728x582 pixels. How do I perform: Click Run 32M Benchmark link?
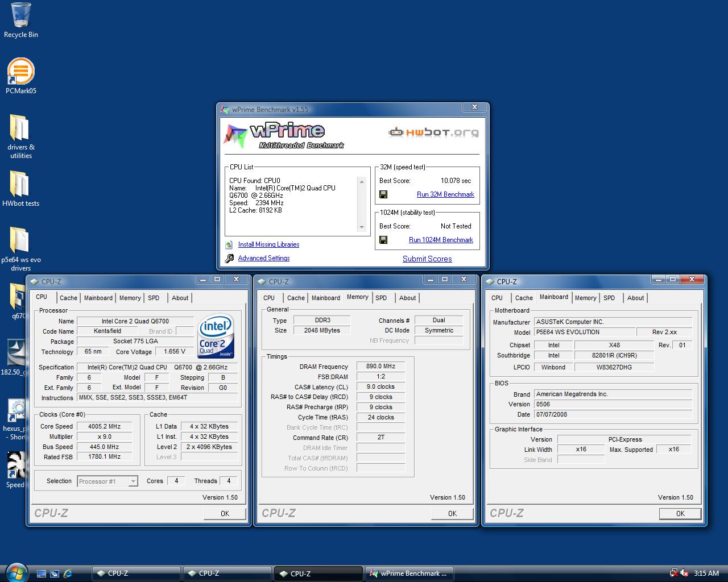click(445, 194)
